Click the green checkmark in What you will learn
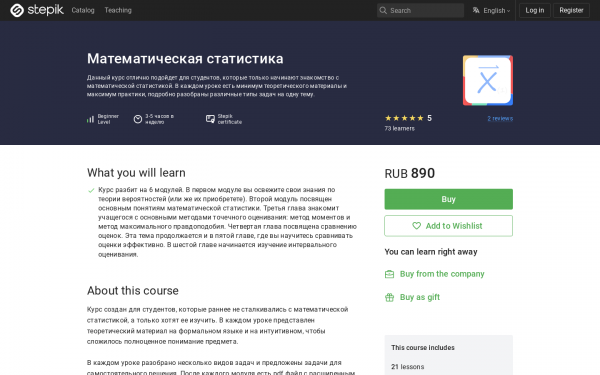This screenshot has width=600, height=375. [91, 190]
